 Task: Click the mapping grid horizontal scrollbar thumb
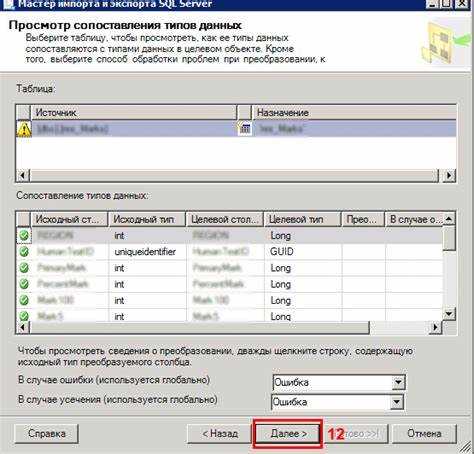click(x=199, y=327)
